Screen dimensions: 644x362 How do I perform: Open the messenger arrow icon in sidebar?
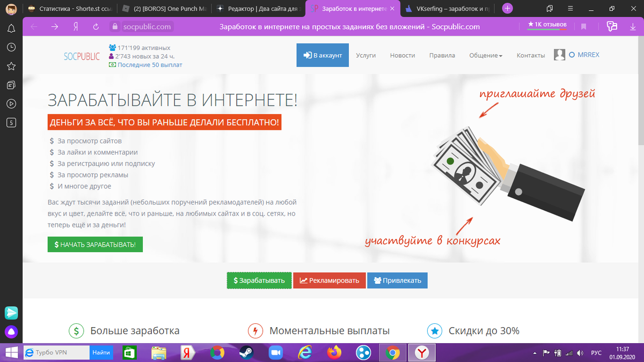(x=11, y=313)
